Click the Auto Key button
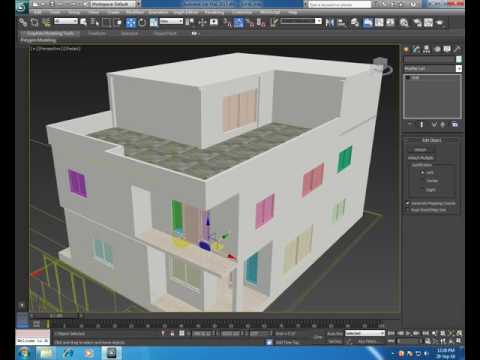The width and height of the screenshot is (480, 360). [335, 333]
